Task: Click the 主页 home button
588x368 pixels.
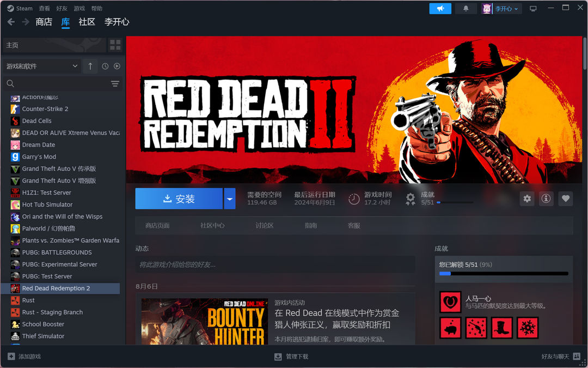Action: pos(54,45)
